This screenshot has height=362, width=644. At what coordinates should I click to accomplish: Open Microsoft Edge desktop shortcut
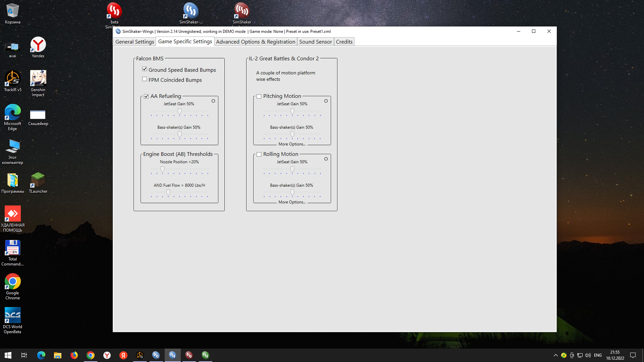13,117
